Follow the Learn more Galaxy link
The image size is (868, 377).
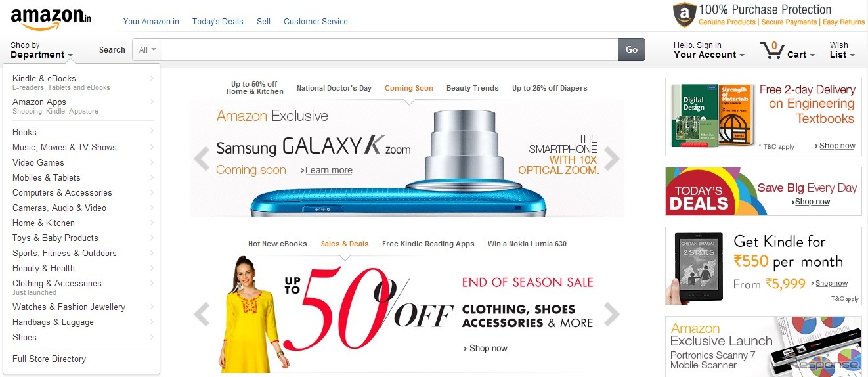click(x=328, y=170)
